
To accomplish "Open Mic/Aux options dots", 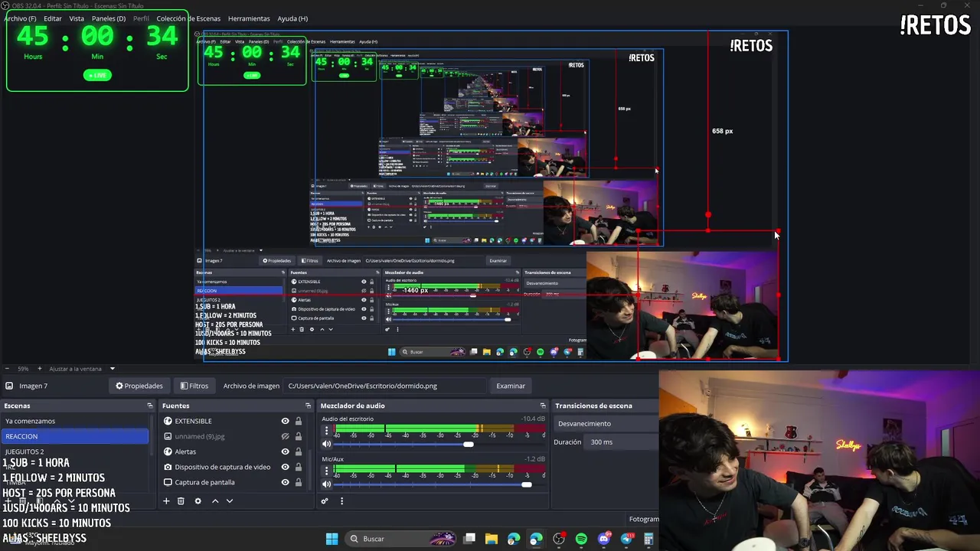I will pos(327,471).
